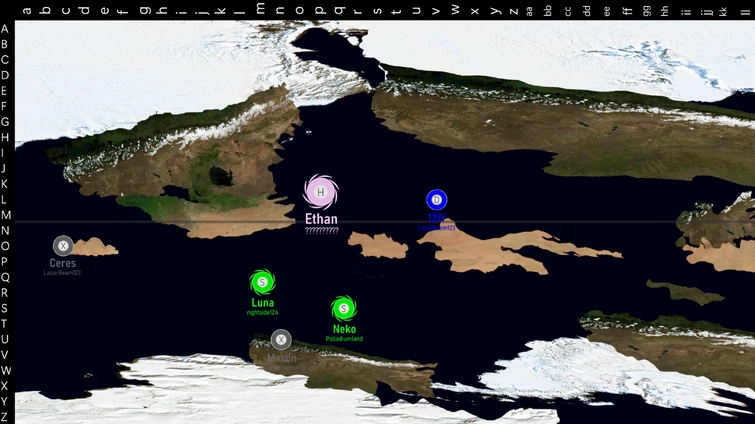The width and height of the screenshot is (755, 424).
Task: Select the gray X marker above Mason
Action: pyautogui.click(x=281, y=340)
